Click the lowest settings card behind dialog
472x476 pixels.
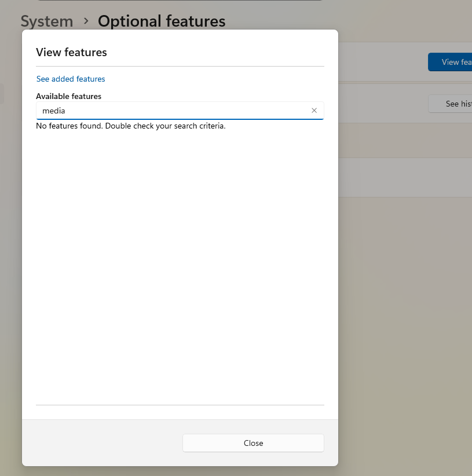[x=405, y=178]
